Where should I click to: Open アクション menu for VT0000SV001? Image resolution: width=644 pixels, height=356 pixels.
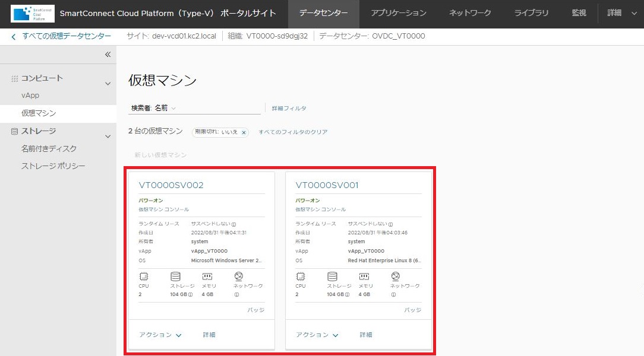(x=317, y=335)
